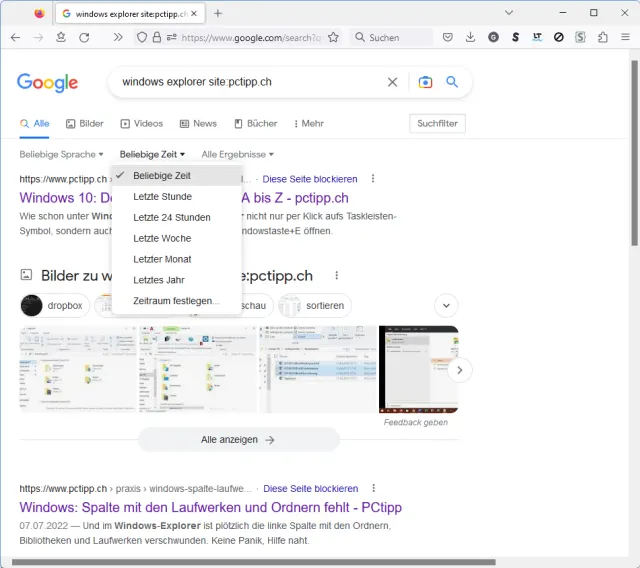Screen dimensions: 640x568
Task: Click the Feedback geben link
Action: tap(416, 422)
